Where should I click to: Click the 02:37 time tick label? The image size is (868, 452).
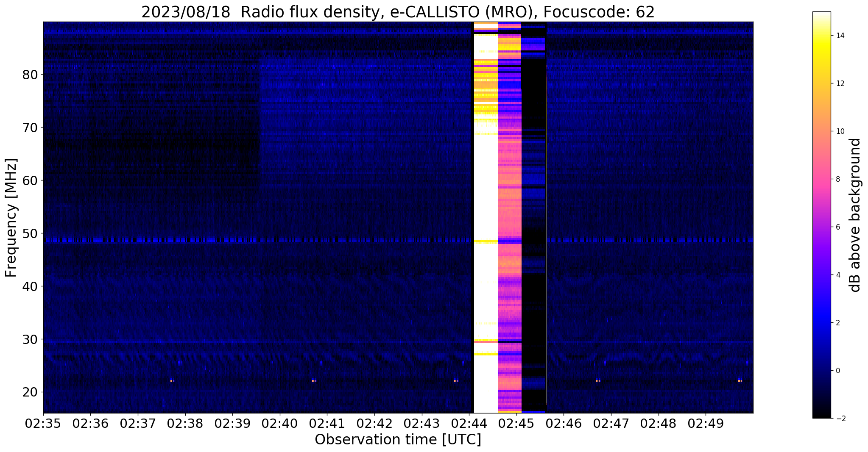coord(138,423)
